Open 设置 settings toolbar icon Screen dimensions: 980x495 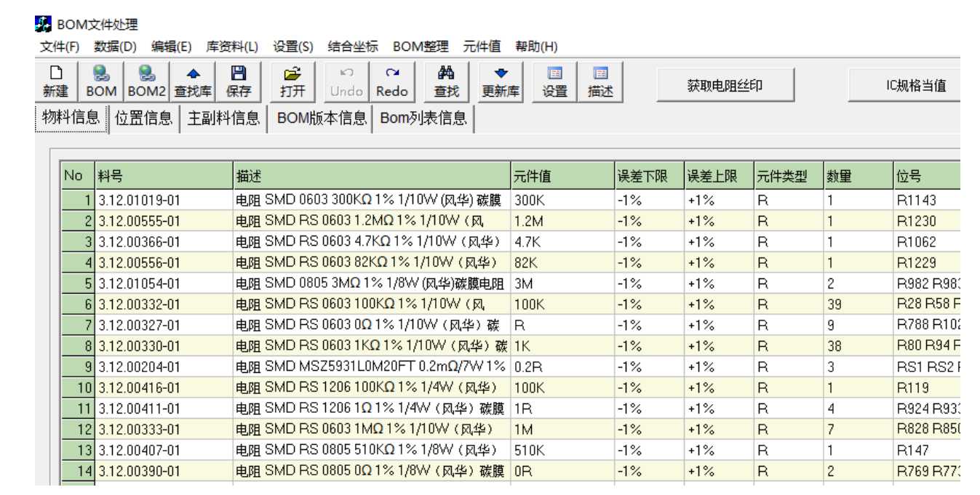pyautogui.click(x=554, y=81)
